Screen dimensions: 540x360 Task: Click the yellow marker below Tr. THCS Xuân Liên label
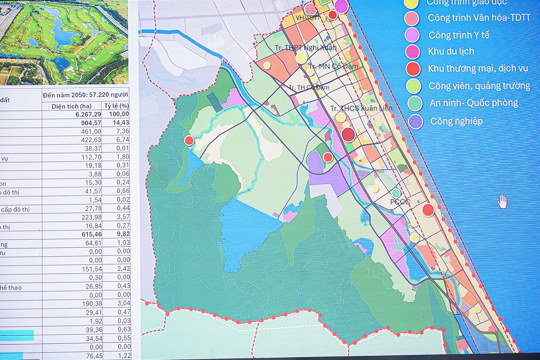(341, 117)
